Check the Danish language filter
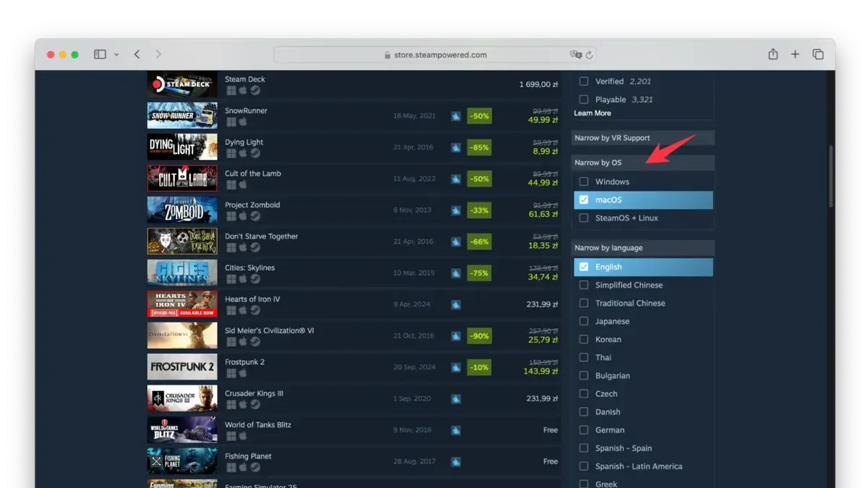Viewport: 868px width, 488px height. (x=584, y=412)
